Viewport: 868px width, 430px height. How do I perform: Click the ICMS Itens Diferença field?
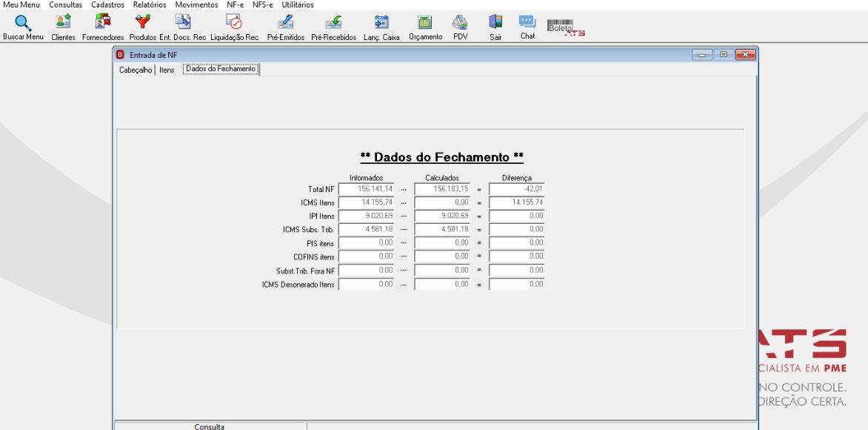(x=516, y=202)
